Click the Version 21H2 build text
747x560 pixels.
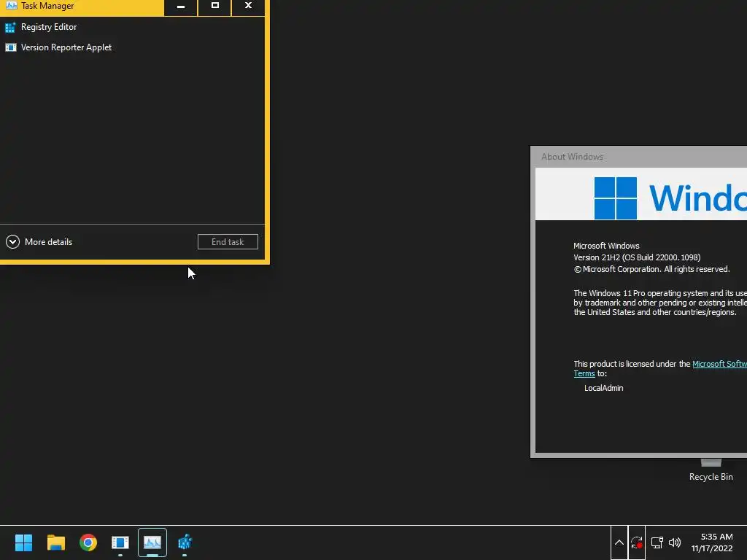[x=637, y=257]
